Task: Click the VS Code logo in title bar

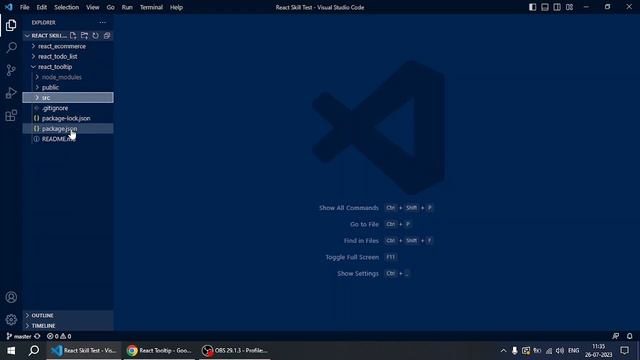Action: (9, 7)
